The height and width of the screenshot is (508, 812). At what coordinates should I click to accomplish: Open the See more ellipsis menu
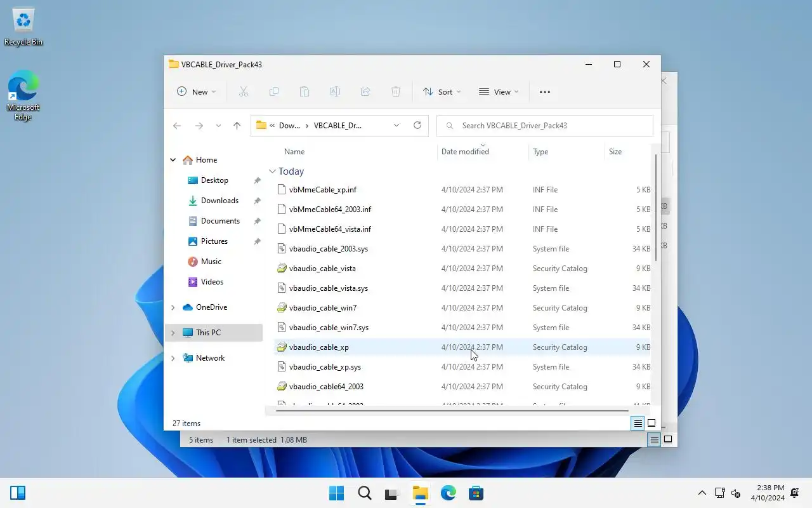(x=545, y=91)
